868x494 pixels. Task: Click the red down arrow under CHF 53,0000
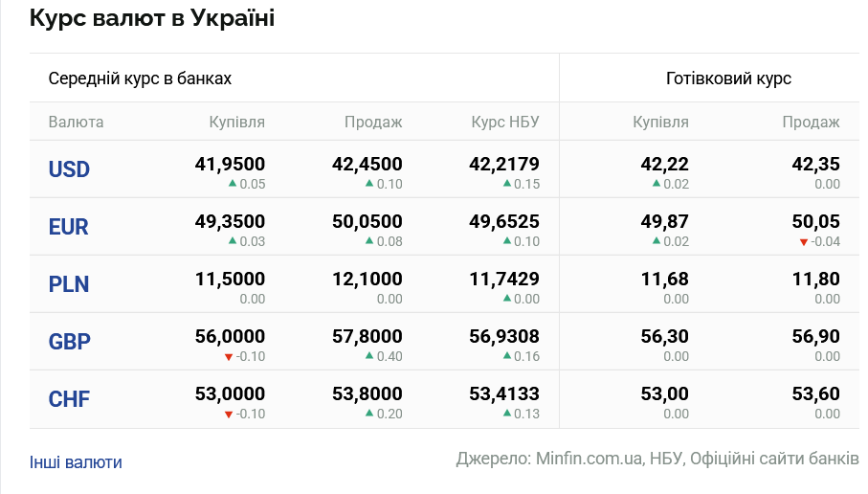(x=228, y=414)
